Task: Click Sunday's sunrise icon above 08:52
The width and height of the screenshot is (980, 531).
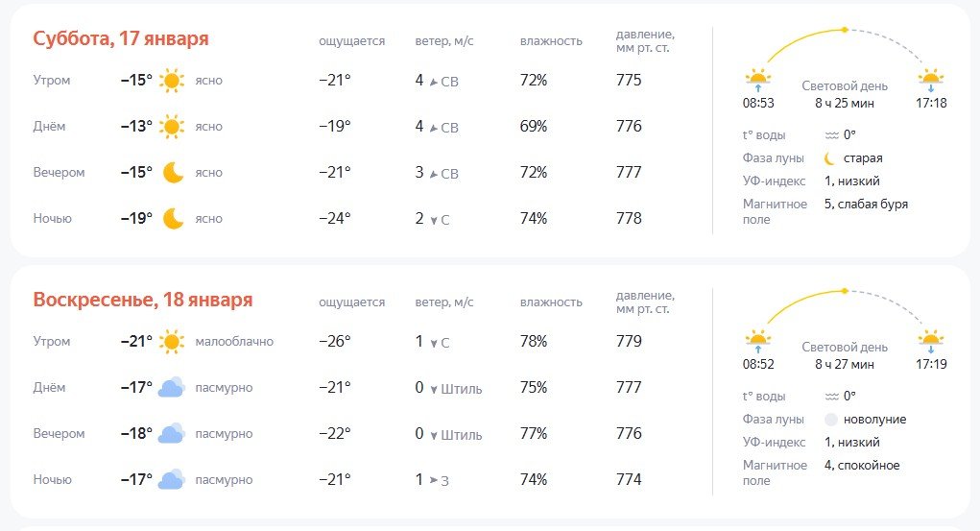Action: point(758,341)
